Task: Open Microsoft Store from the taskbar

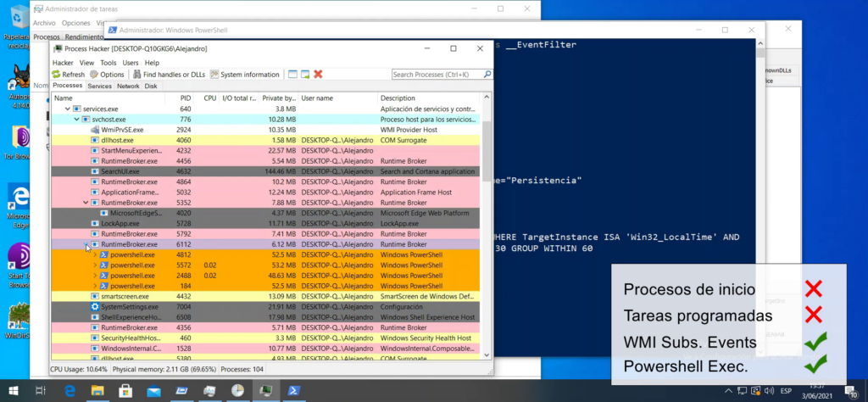Action: click(125, 391)
